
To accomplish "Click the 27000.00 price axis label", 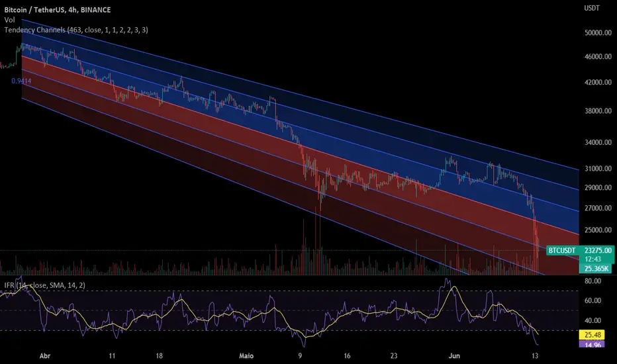I will [x=598, y=208].
